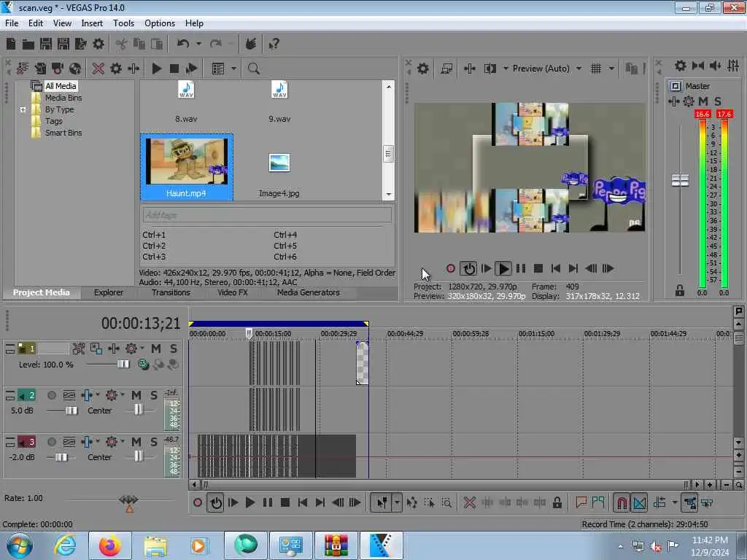Expand the By Type tree node

click(23, 109)
